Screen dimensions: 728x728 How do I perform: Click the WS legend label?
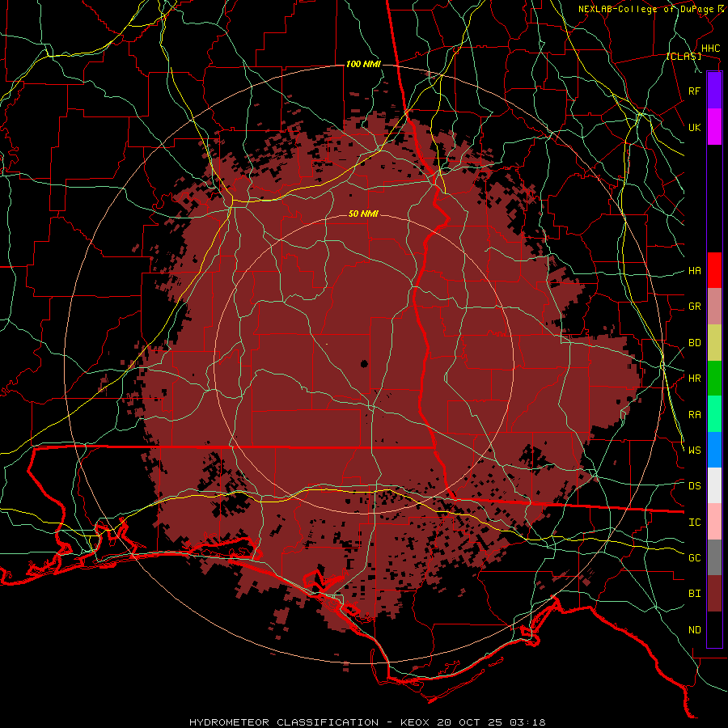(x=694, y=450)
